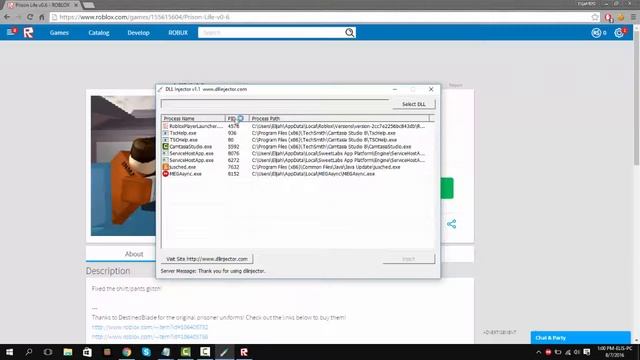The height and width of the screenshot is (360, 640).
Task: Open Skype from the taskbar
Action: pyautogui.click(x=146, y=352)
